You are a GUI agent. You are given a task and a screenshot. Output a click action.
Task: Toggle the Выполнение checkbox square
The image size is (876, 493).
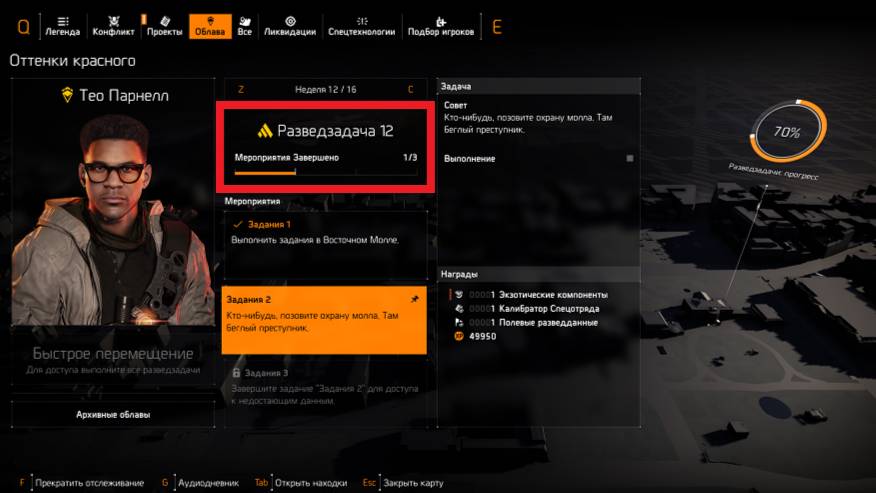pyautogui.click(x=630, y=159)
